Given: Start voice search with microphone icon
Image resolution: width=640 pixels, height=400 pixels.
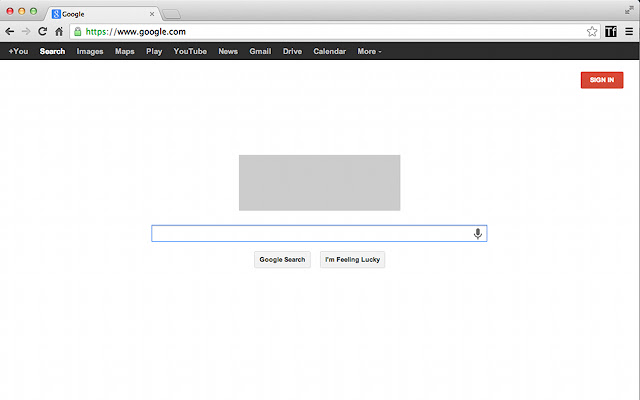Looking at the screenshot, I should [x=478, y=233].
